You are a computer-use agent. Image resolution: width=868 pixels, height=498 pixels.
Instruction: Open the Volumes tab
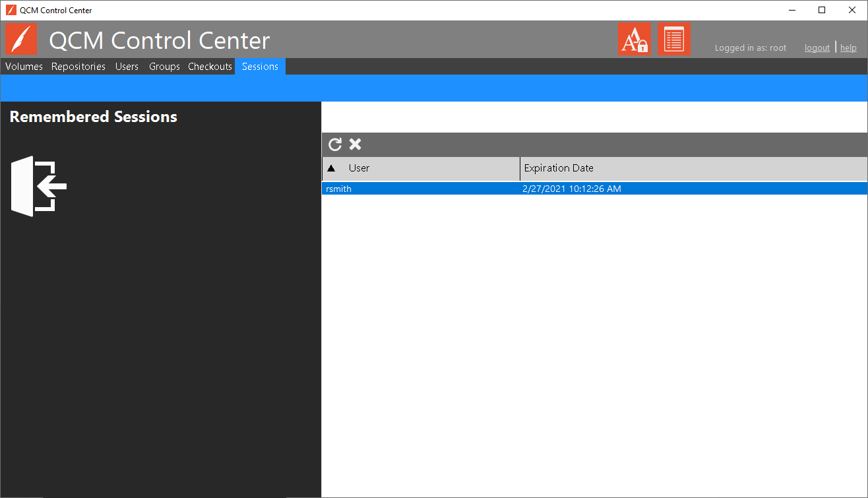(24, 67)
